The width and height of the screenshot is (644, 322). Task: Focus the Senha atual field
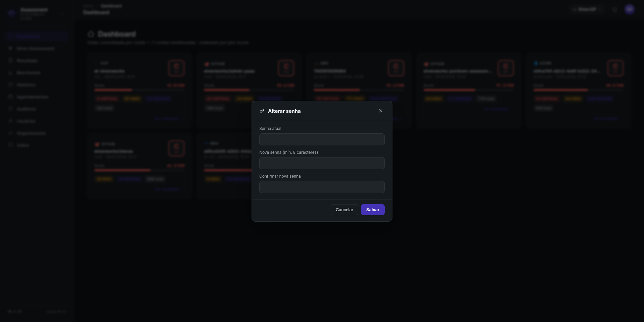point(322,139)
